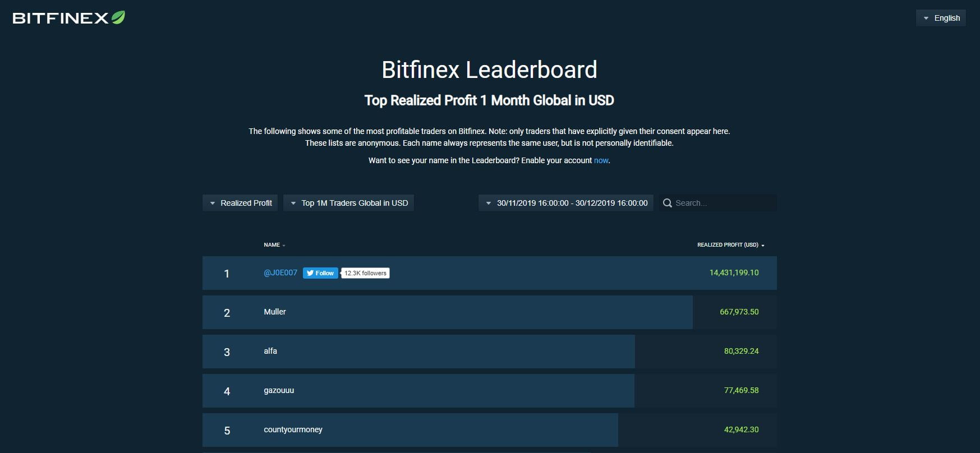Open Top 1M Traders Global dropdown

(x=349, y=203)
